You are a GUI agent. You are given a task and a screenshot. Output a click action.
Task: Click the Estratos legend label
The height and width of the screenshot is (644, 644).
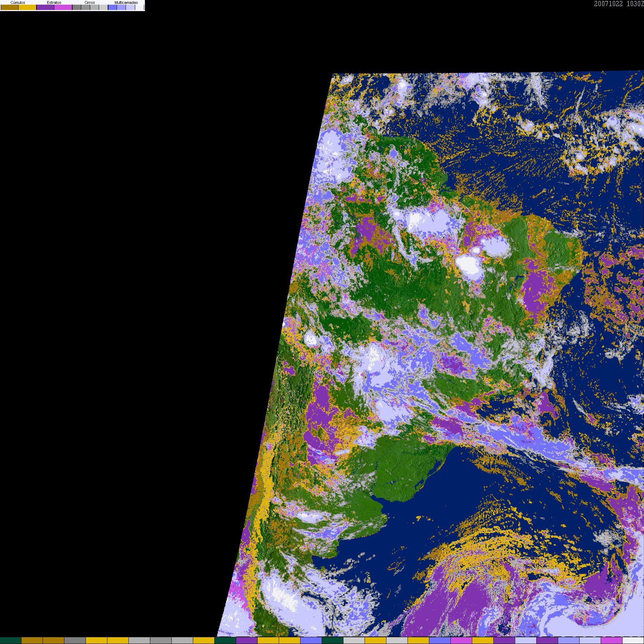[x=54, y=3]
